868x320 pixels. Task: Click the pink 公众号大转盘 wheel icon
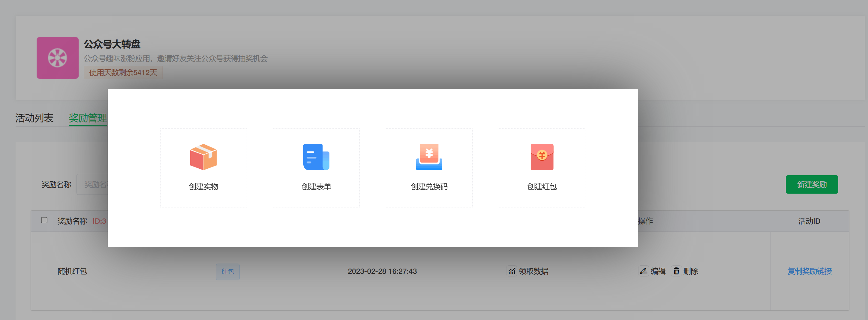click(58, 58)
